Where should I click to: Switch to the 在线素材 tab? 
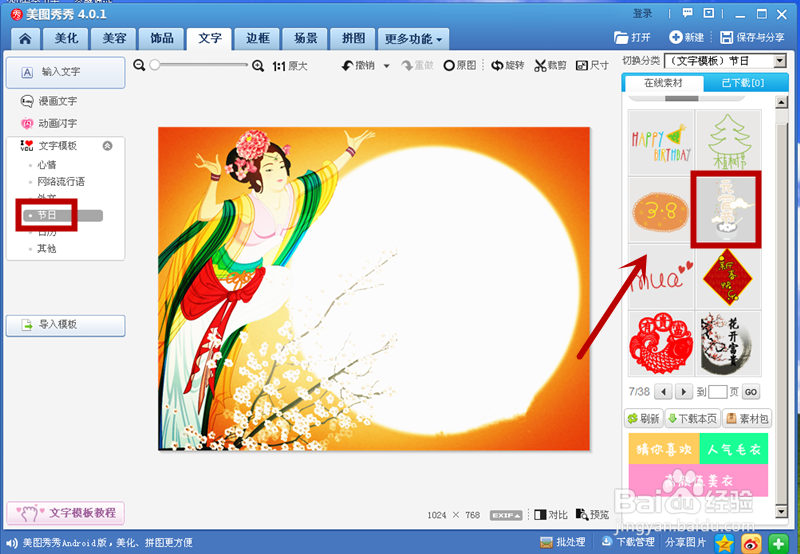[x=663, y=83]
